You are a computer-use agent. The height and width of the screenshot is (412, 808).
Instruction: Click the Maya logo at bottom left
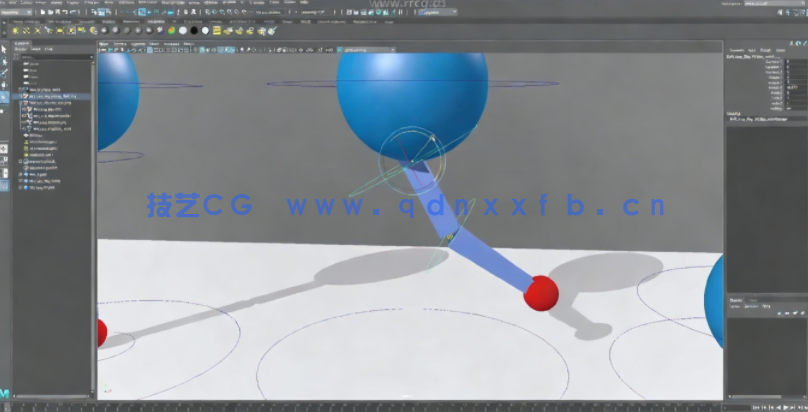tap(4, 394)
